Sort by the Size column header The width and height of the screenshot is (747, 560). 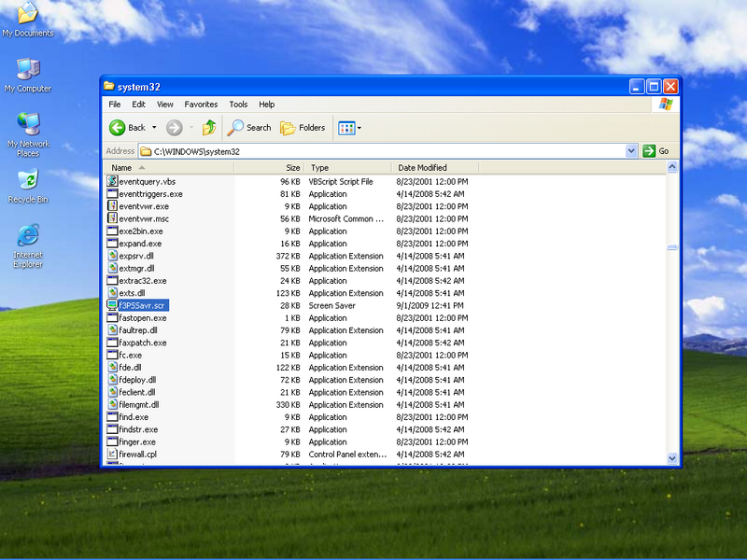269,168
